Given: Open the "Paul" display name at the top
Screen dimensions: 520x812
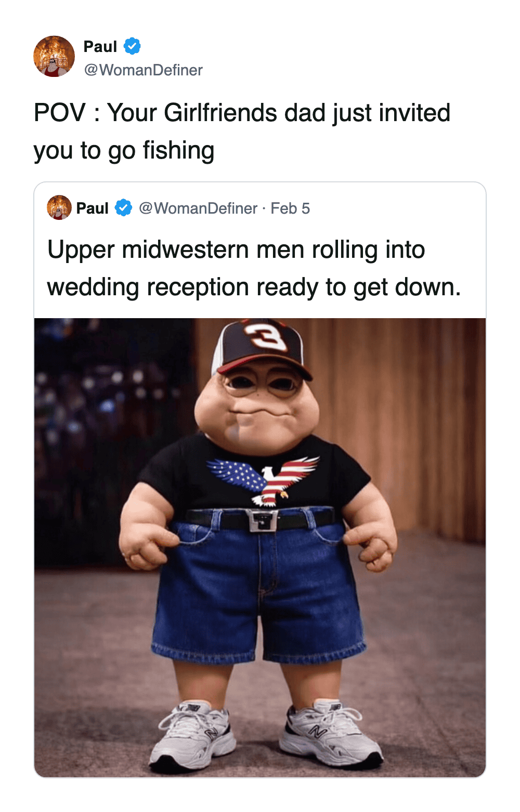Looking at the screenshot, I should point(100,47).
